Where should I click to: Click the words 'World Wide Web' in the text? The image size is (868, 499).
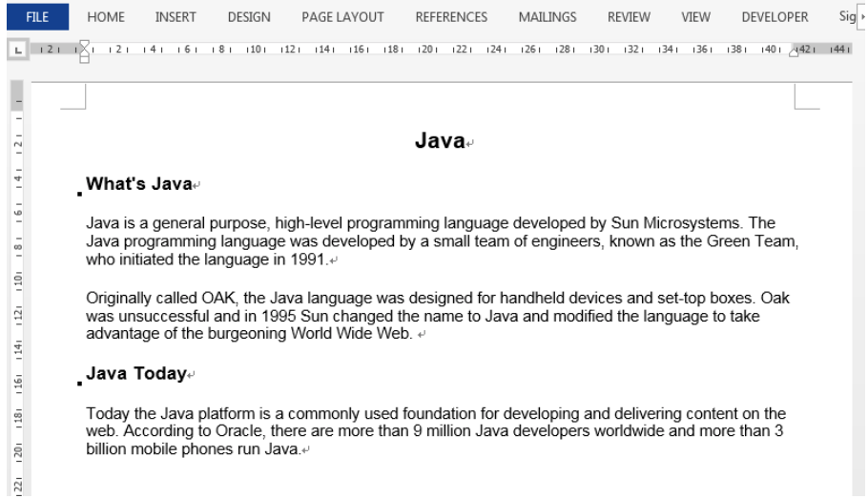[x=350, y=333]
